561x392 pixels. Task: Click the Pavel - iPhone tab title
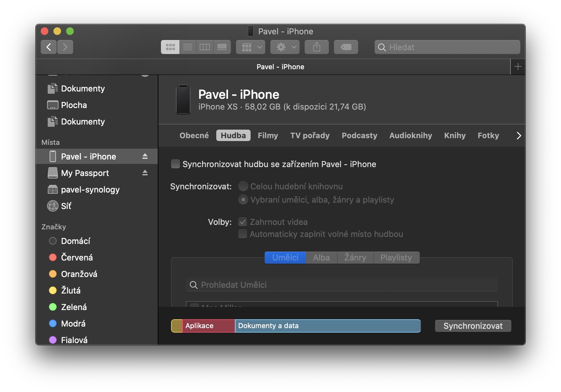coord(280,67)
